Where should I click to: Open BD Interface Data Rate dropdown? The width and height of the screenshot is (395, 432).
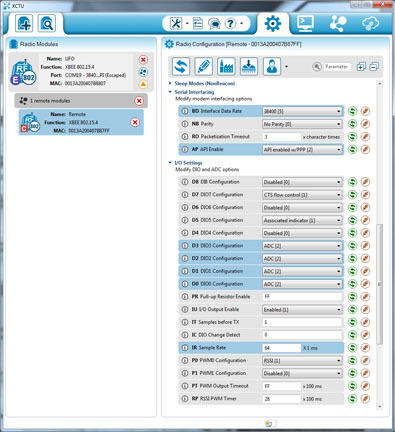point(302,111)
